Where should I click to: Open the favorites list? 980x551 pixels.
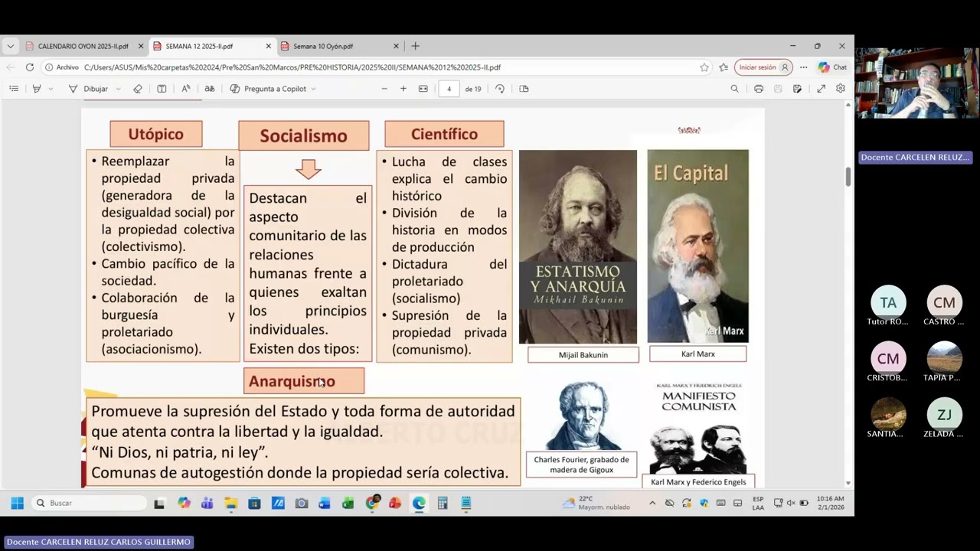click(724, 67)
